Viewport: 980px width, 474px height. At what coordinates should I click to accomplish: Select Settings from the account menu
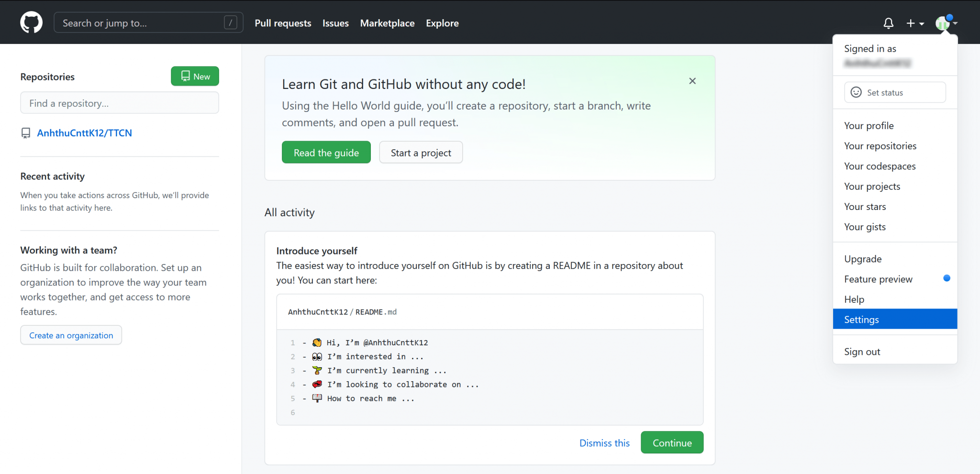coord(861,319)
